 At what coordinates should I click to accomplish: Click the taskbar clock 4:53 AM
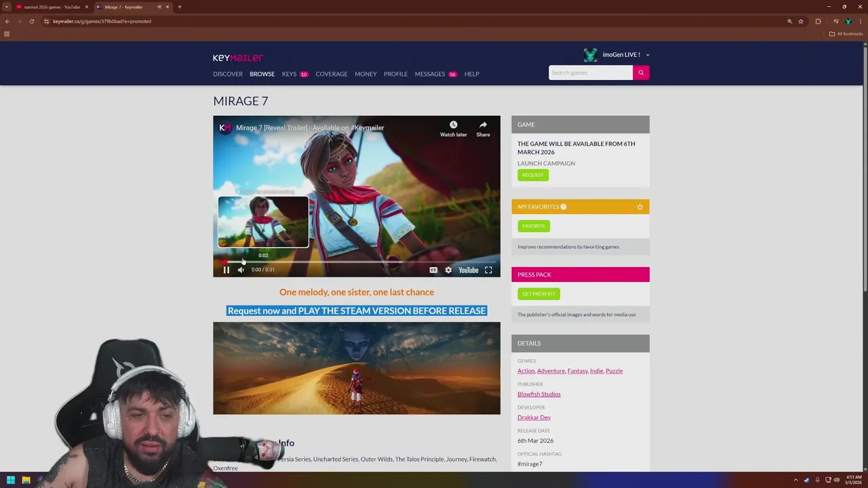[854, 480]
